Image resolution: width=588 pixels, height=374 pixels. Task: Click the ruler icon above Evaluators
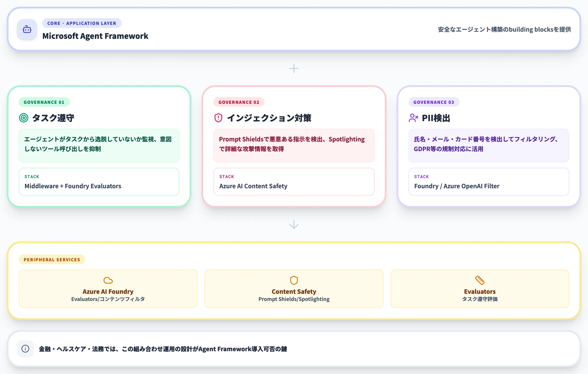(480, 280)
